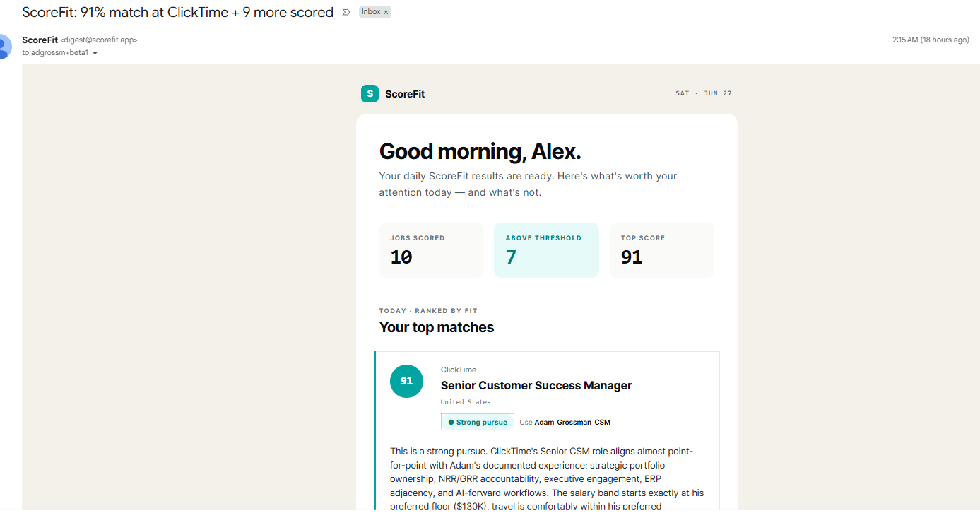This screenshot has height=518, width=980.
Task: Click the importance marker beside the subject
Action: 346,13
